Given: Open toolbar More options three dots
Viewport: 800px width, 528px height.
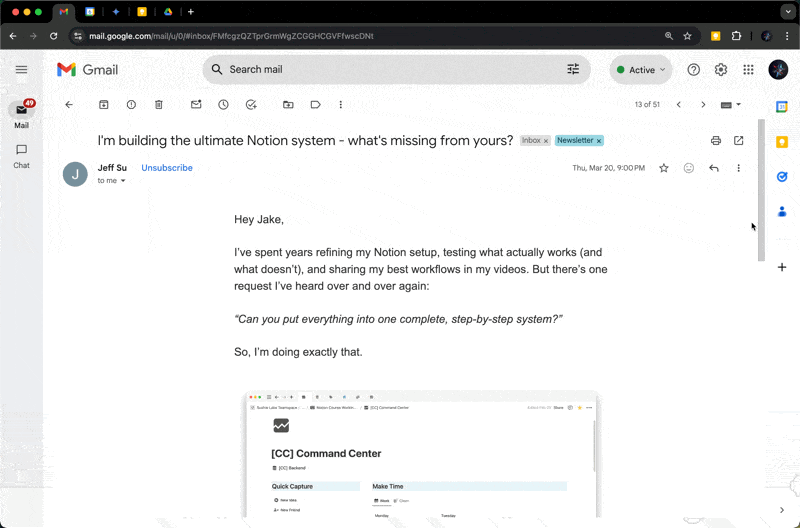Looking at the screenshot, I should [x=341, y=105].
